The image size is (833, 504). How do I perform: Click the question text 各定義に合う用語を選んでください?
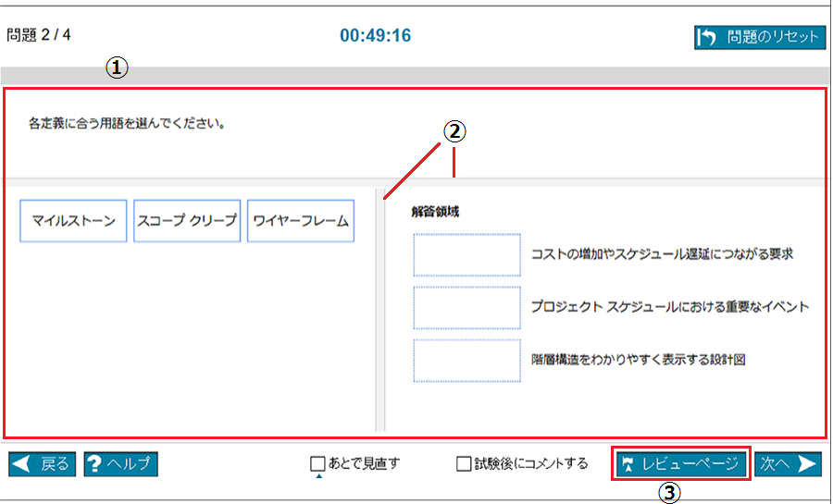click(x=127, y=122)
